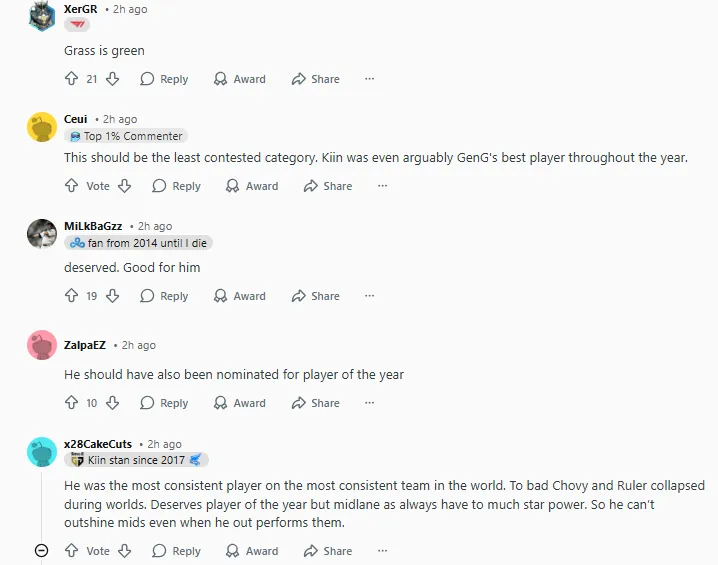The image size is (718, 565).
Task: Upvote XerGR's "Grass is green" comment
Action: point(71,79)
